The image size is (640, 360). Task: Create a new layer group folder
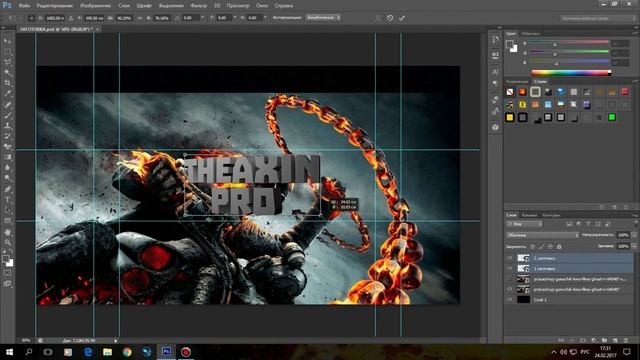604,340
